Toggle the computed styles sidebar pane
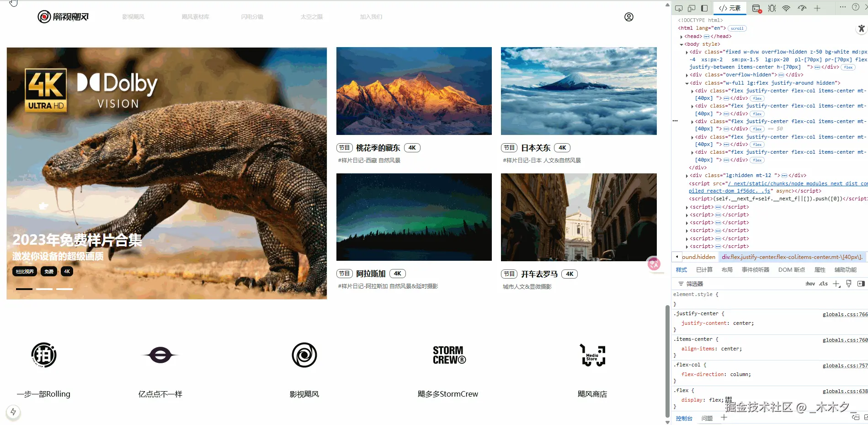Image resolution: width=868 pixels, height=425 pixels. (861, 284)
